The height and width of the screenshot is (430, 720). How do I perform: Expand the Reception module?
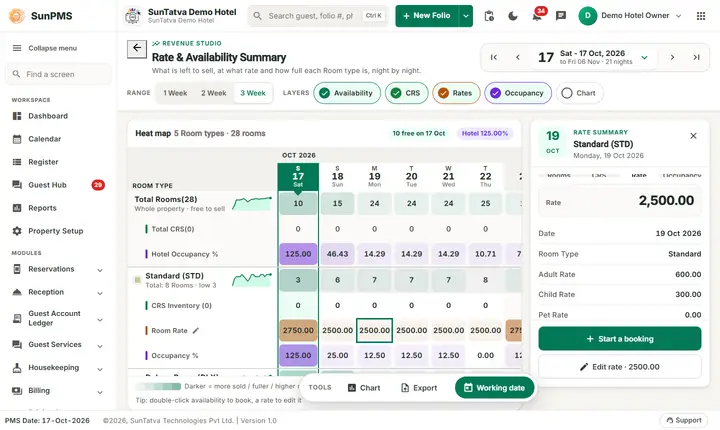click(57, 292)
